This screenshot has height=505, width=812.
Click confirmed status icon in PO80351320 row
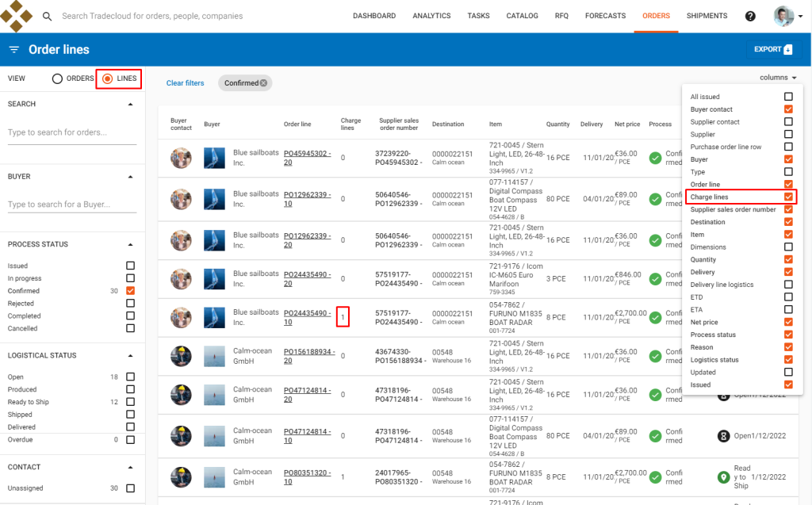pyautogui.click(x=655, y=477)
